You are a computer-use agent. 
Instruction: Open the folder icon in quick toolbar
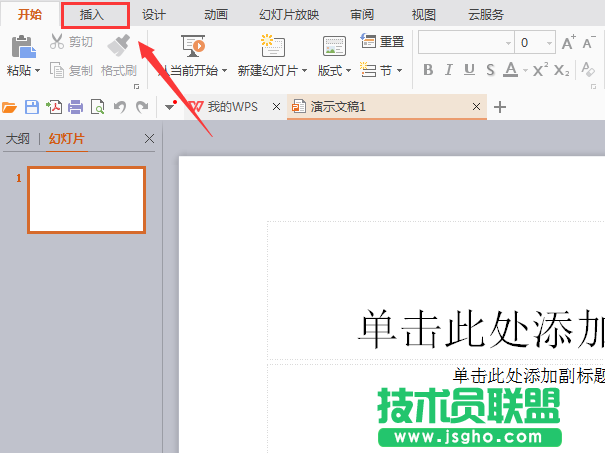9,107
